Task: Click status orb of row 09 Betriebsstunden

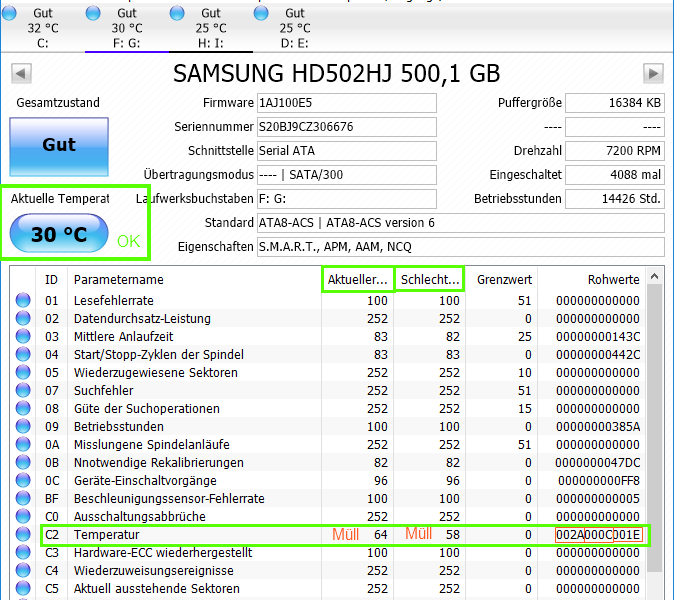Action: point(23,426)
